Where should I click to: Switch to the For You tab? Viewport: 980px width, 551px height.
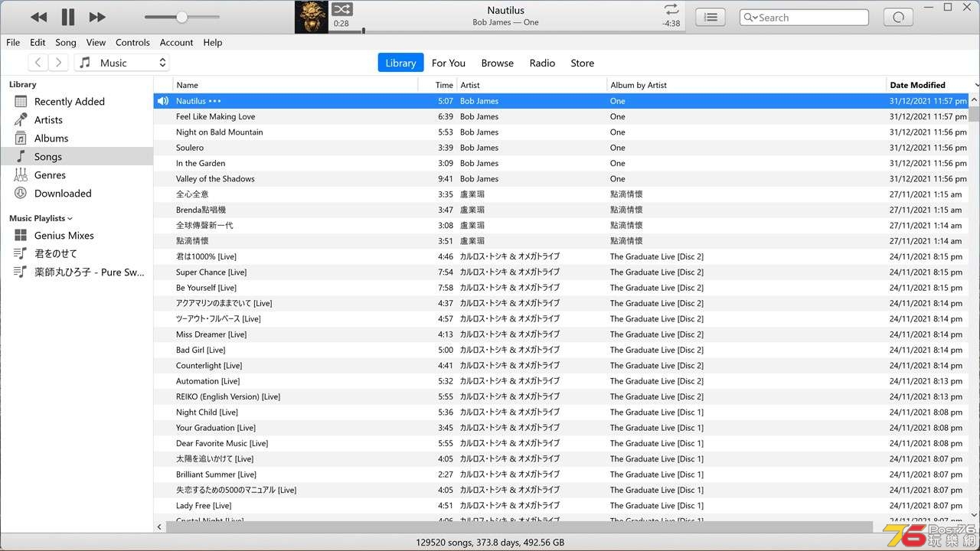point(449,63)
